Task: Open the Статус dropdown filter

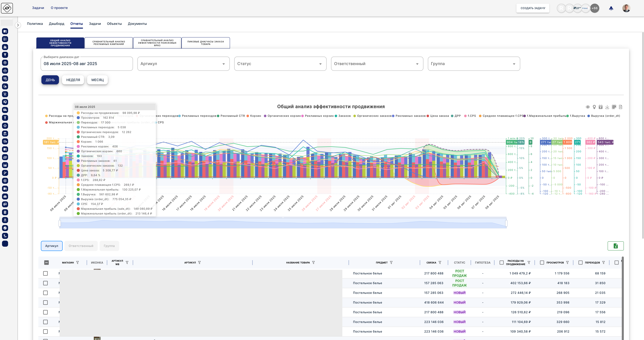Action: 280,64
